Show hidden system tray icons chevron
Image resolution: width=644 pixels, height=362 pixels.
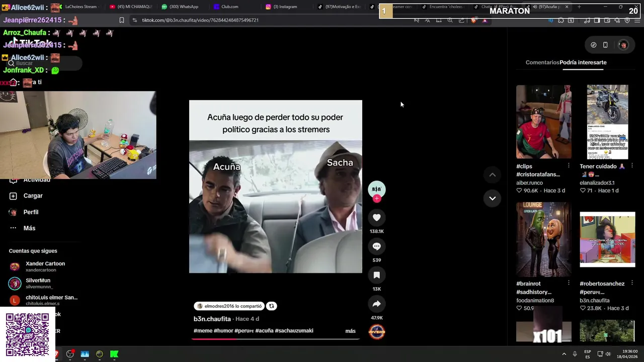pos(563,354)
